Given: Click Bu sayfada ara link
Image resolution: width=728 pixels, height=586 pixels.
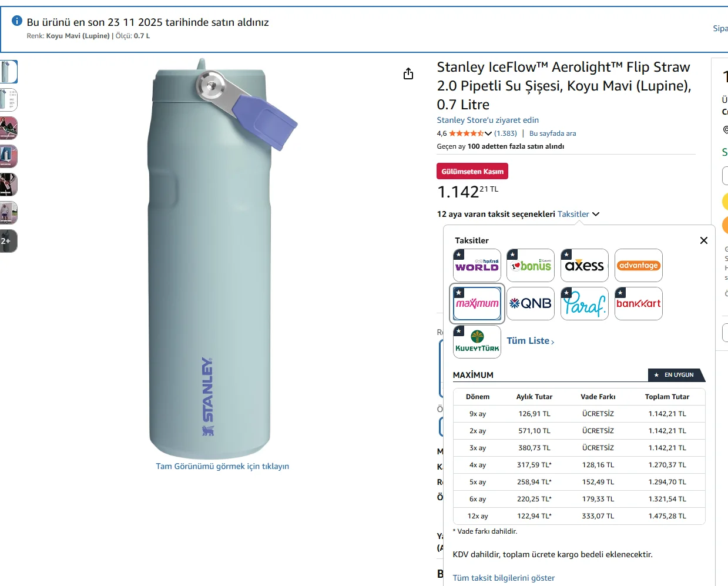Looking at the screenshot, I should [x=552, y=133].
